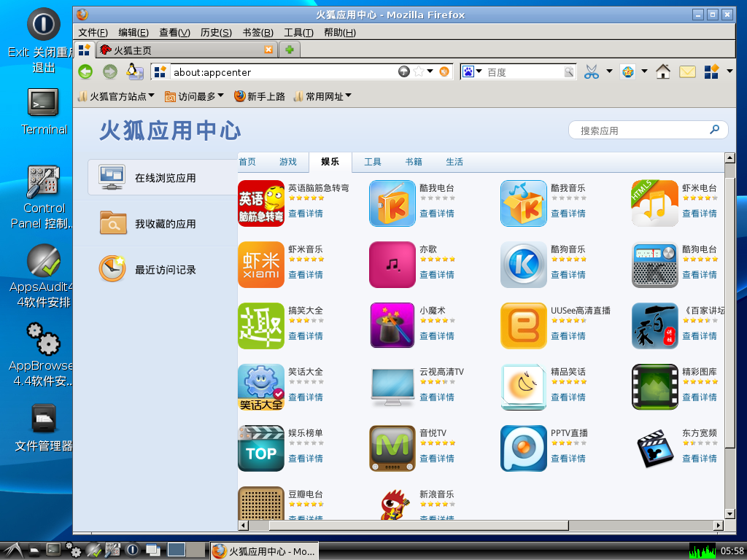This screenshot has height=560, width=747.
Task: Select the 火狐主页 browser tab
Action: 187,50
